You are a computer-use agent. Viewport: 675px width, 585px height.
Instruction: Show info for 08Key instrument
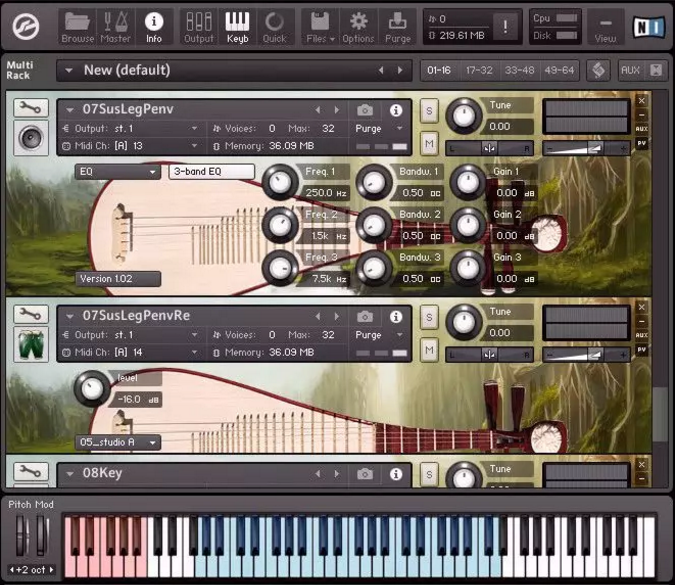pos(396,474)
